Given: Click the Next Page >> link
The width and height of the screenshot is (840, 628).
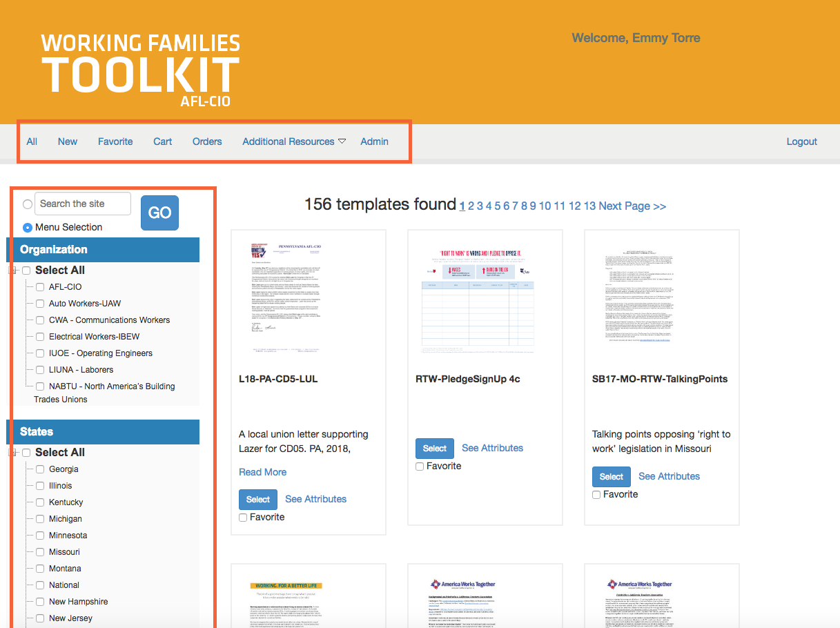Looking at the screenshot, I should [632, 206].
